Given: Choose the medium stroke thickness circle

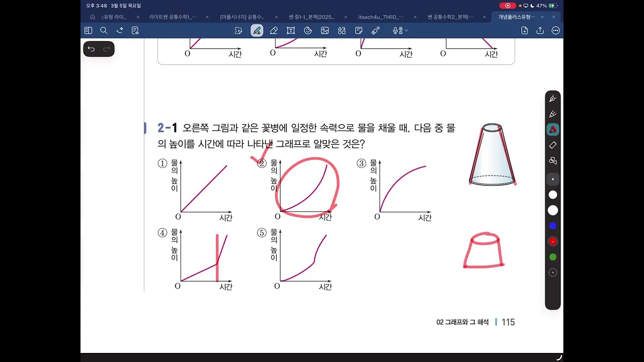Looking at the screenshot, I should click(x=553, y=195).
